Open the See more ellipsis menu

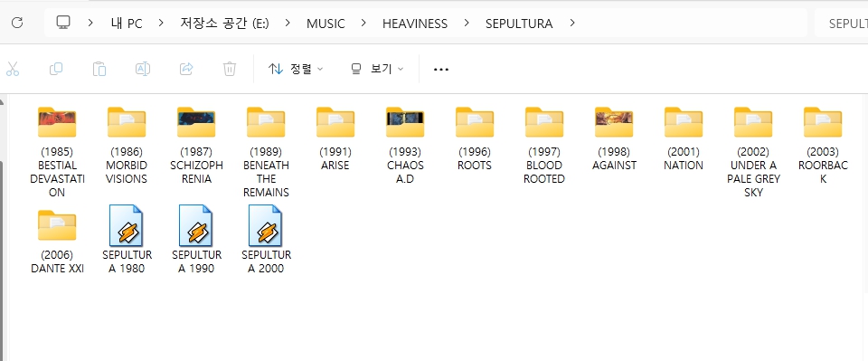click(440, 69)
